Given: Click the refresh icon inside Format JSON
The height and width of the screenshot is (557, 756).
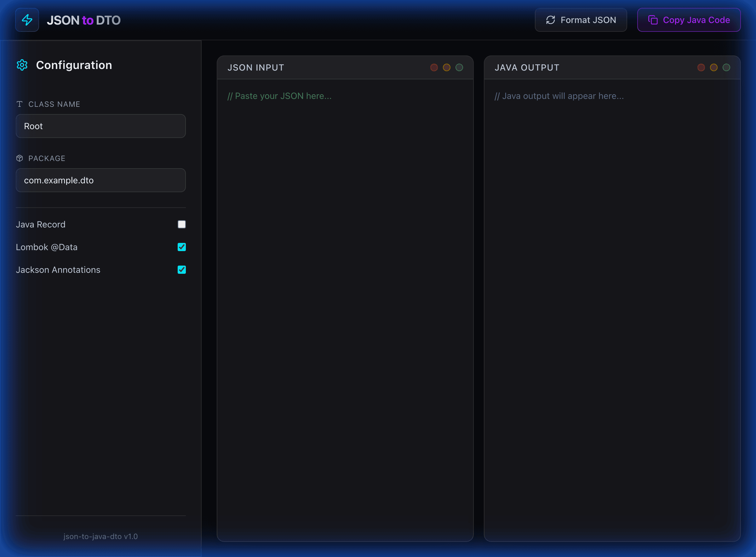Looking at the screenshot, I should pos(550,20).
